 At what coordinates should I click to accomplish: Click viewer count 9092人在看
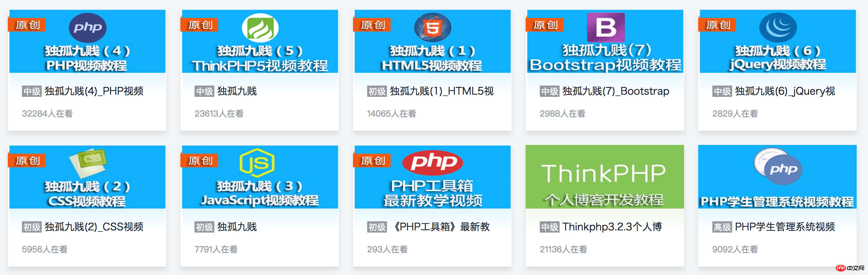click(x=735, y=250)
